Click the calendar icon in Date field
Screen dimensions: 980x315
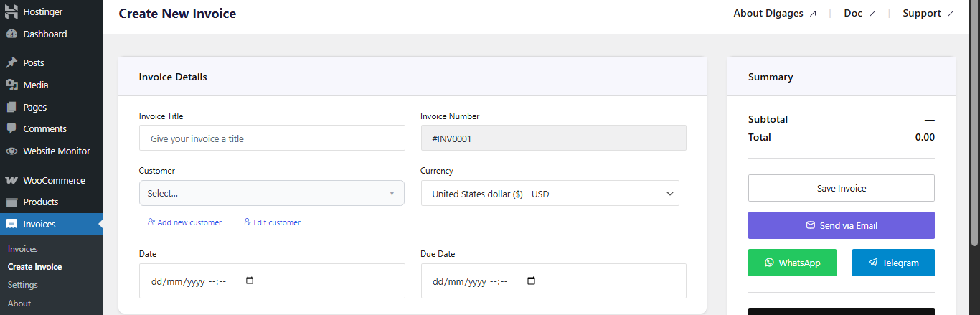250,281
